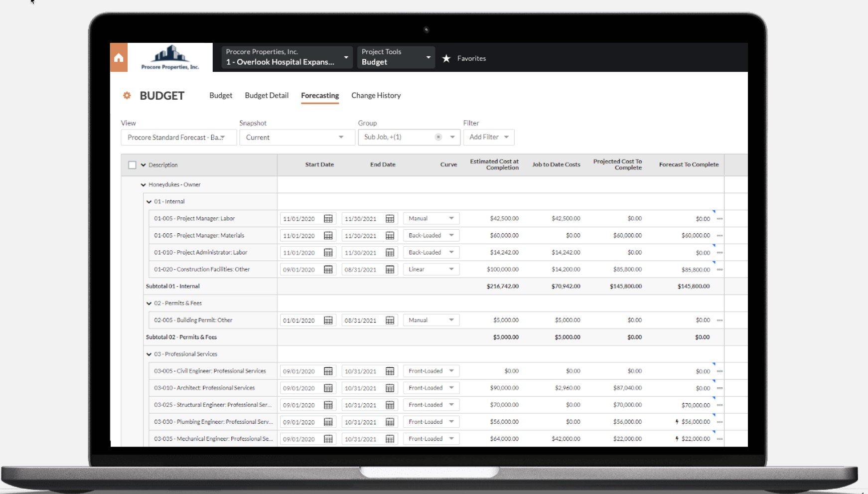The height and width of the screenshot is (494, 868).
Task: Open row options for Project Manager: Labor
Action: tap(720, 218)
